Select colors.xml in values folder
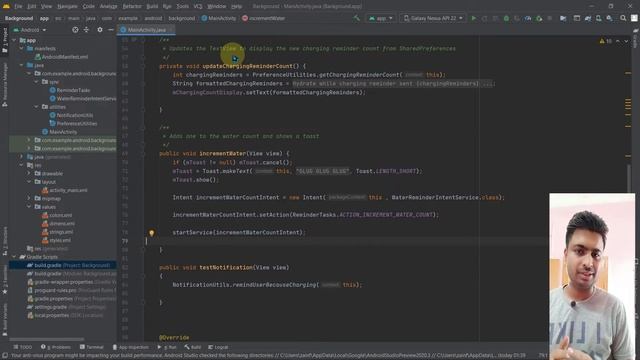640x360 pixels. pos(57,215)
